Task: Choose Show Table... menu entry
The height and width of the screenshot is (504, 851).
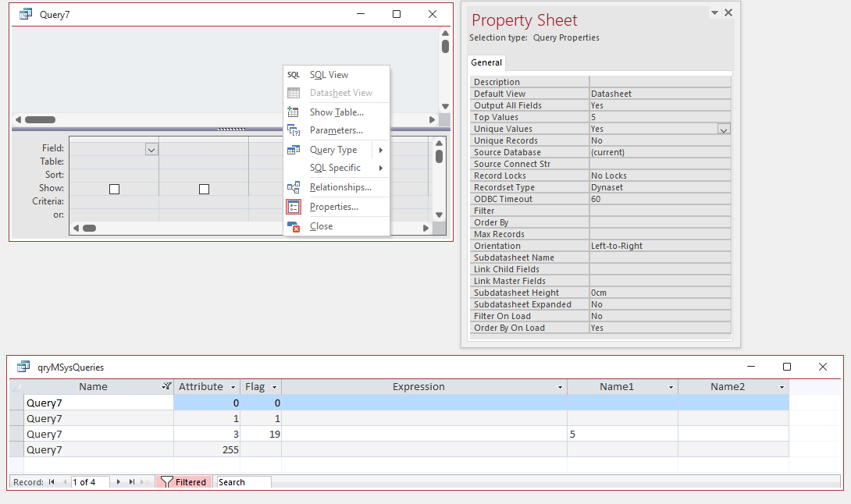Action: (x=336, y=112)
